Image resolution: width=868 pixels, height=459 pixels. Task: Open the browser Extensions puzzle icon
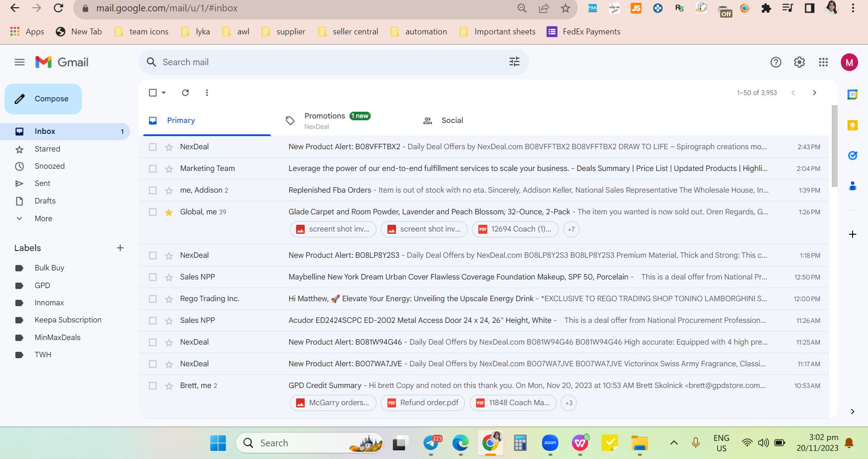[x=766, y=8]
